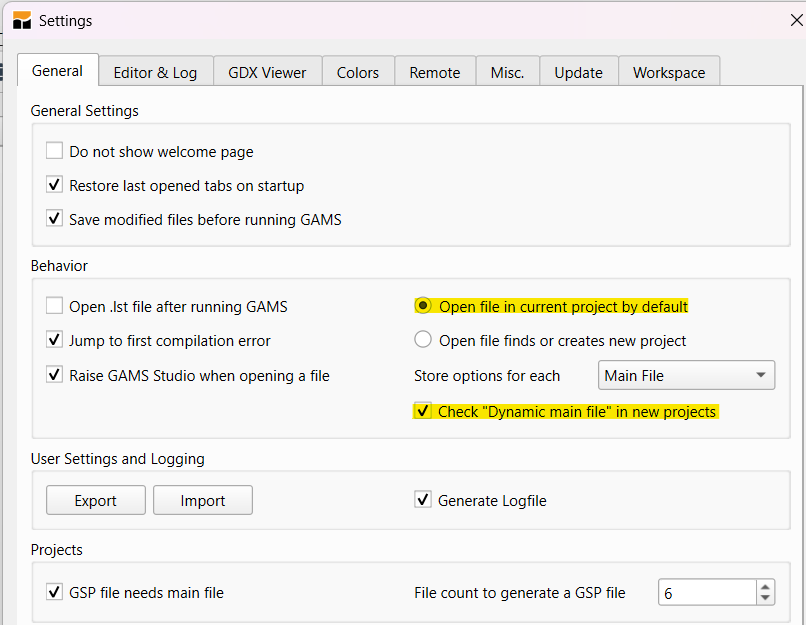Click the File count input field

[706, 593]
